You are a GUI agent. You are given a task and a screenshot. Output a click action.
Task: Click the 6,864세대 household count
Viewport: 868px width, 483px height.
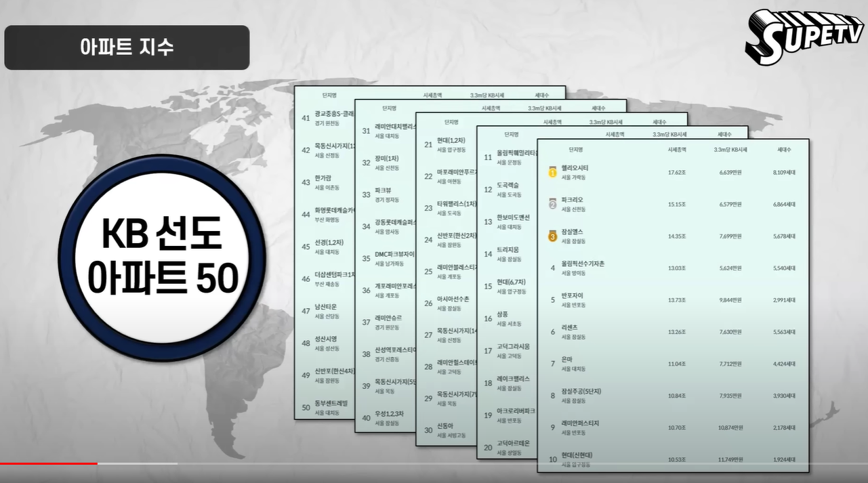point(784,204)
